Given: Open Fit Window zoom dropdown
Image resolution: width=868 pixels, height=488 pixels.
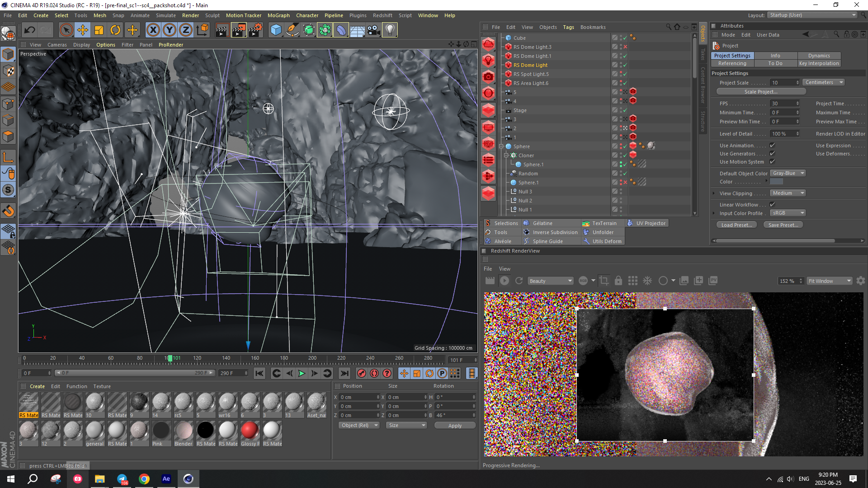Looking at the screenshot, I should 829,281.
